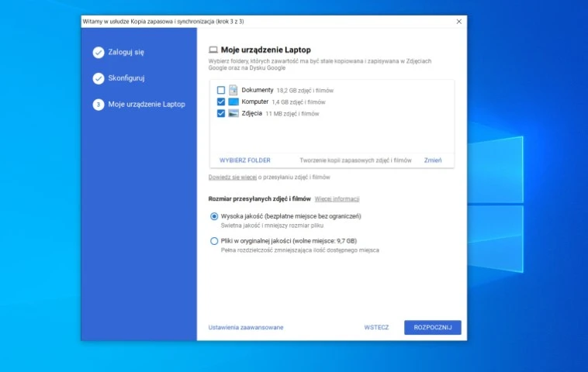Open Ustawienia zaawansowane
The width and height of the screenshot is (588, 372).
pyautogui.click(x=246, y=327)
